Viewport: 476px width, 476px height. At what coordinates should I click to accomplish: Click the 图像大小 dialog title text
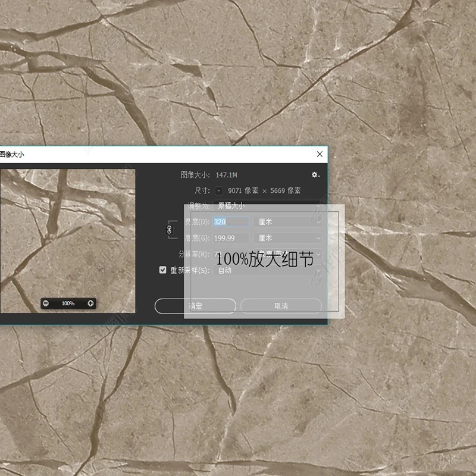12,154
